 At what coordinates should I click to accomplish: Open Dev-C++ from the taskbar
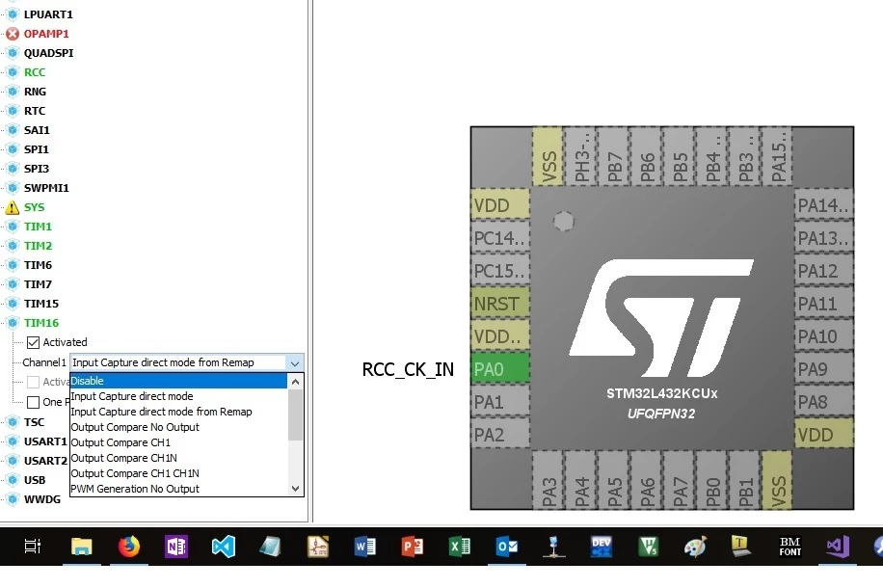click(x=601, y=547)
